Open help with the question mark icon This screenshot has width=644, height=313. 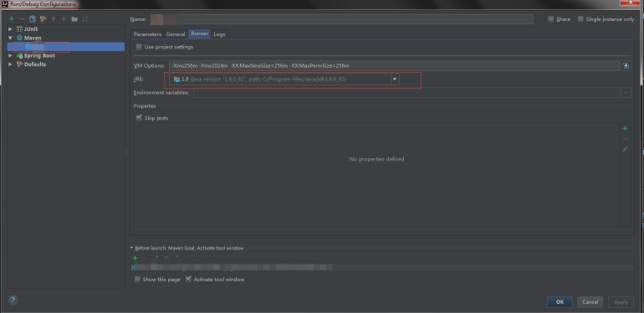coord(13,300)
